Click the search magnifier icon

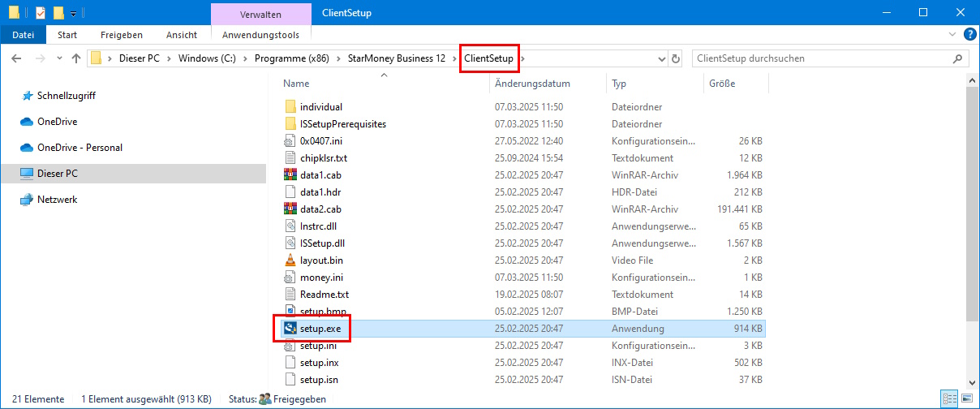pyautogui.click(x=958, y=58)
